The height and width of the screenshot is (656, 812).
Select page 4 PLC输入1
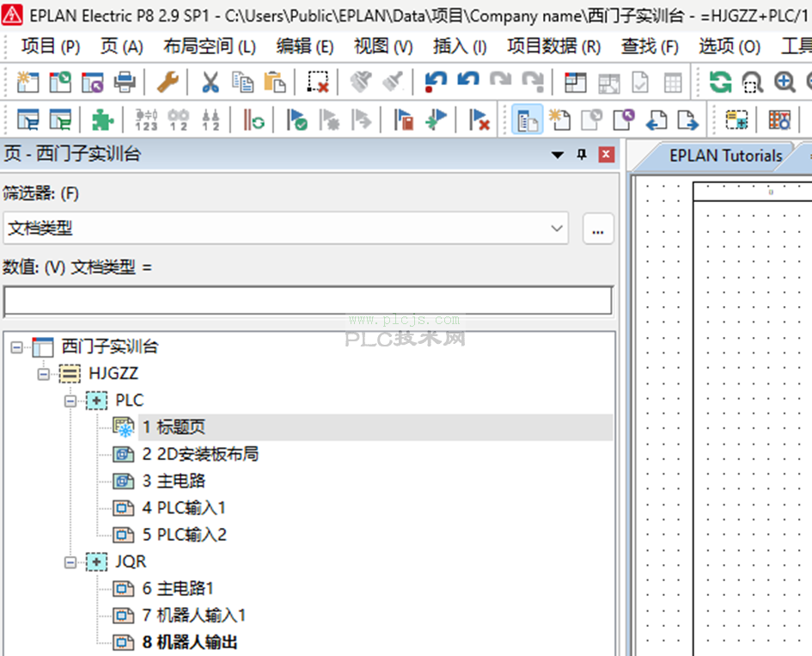[x=184, y=508]
